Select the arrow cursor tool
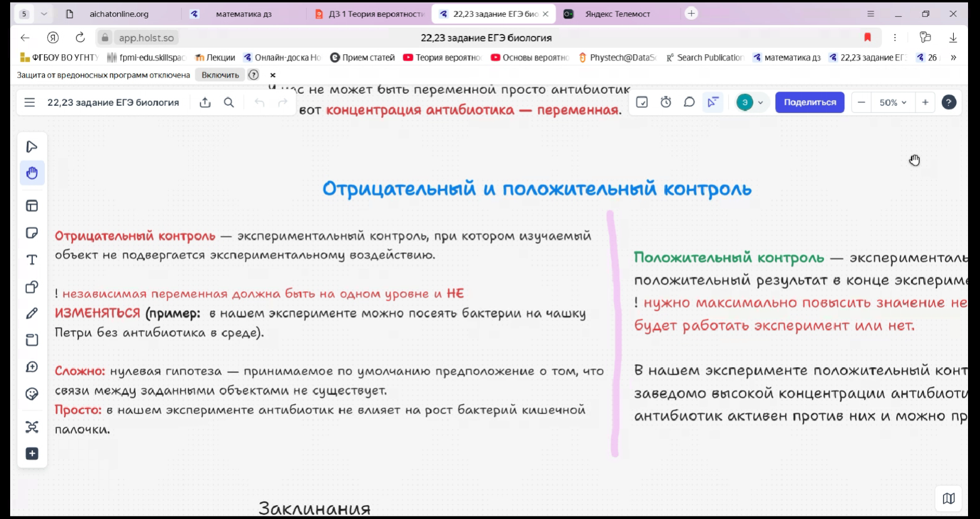Viewport: 980px width, 519px height. coord(32,147)
